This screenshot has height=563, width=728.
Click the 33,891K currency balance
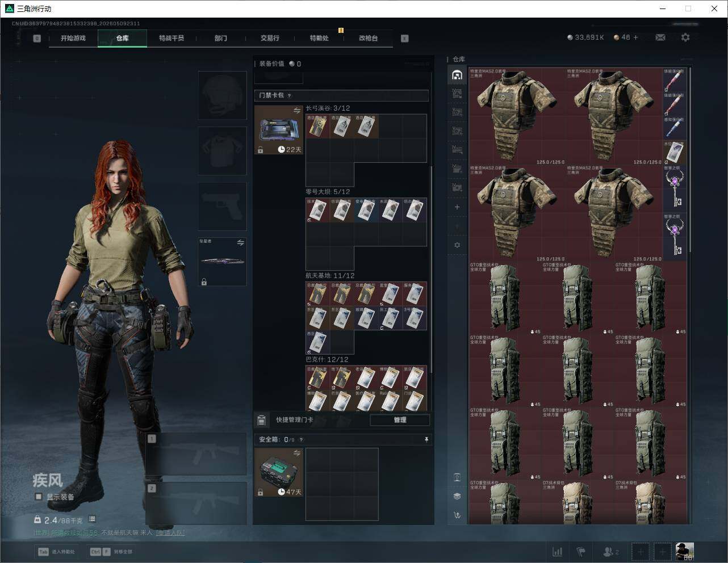point(585,37)
